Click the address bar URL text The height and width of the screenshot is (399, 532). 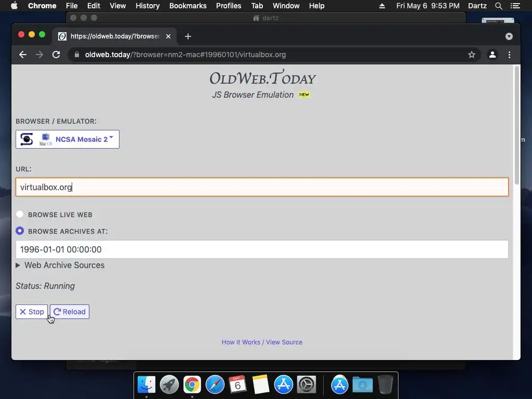(185, 55)
